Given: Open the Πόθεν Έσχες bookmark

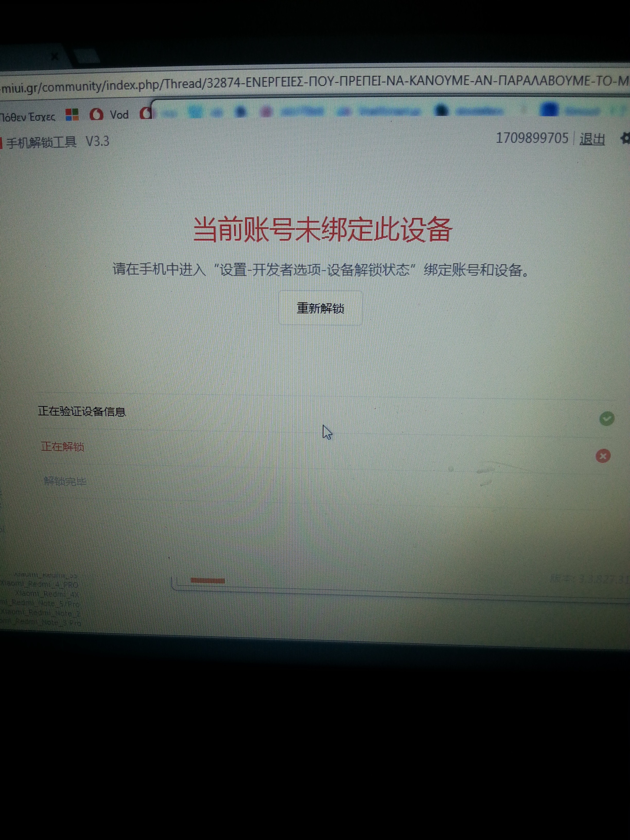Looking at the screenshot, I should pyautogui.click(x=27, y=117).
